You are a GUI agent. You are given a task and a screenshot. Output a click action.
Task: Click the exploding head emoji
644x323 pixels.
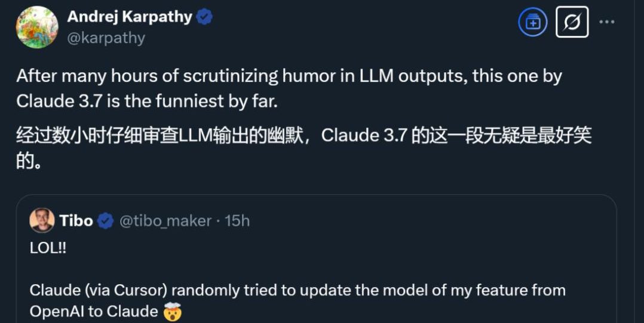(172, 312)
